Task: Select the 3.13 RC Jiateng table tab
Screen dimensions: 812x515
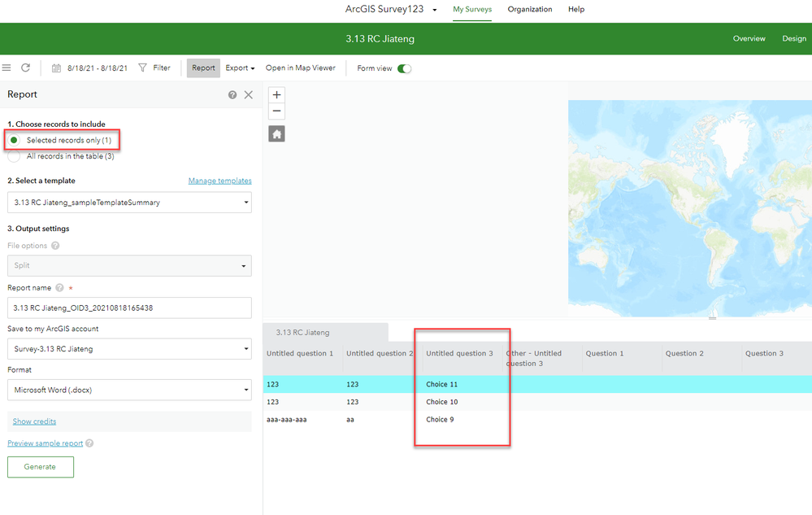Action: [x=326, y=332]
